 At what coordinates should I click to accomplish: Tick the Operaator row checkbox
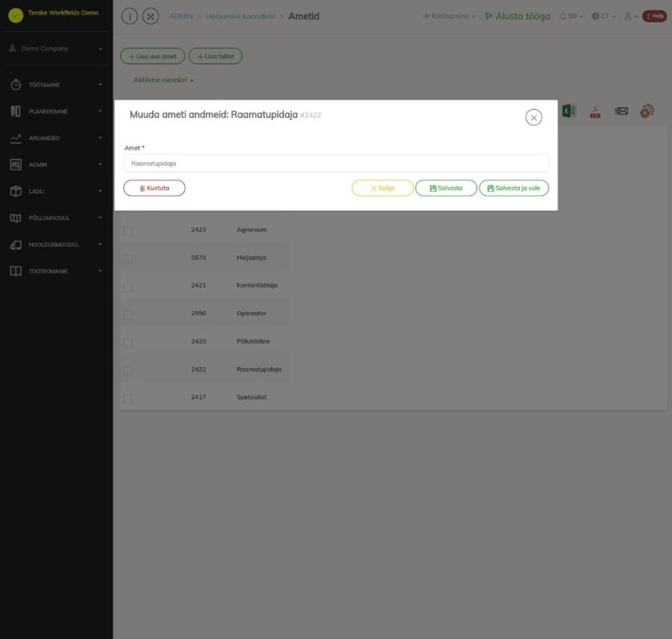click(128, 315)
